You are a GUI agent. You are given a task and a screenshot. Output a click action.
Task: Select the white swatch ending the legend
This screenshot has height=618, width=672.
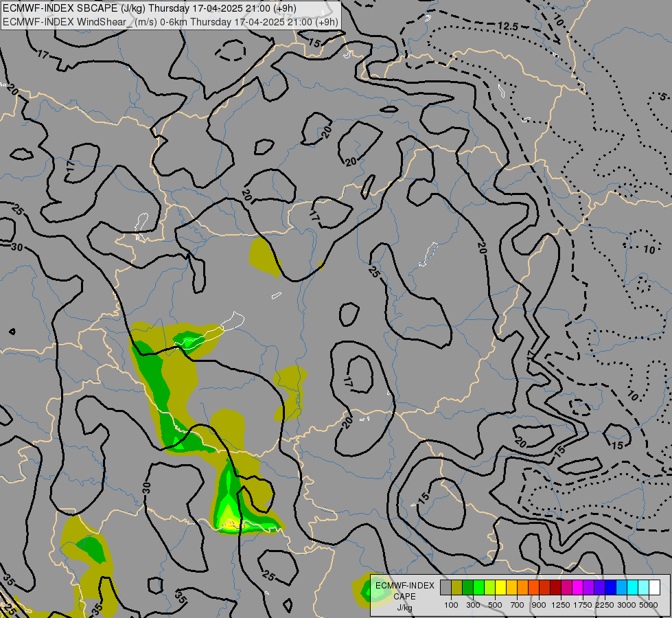[x=655, y=588]
